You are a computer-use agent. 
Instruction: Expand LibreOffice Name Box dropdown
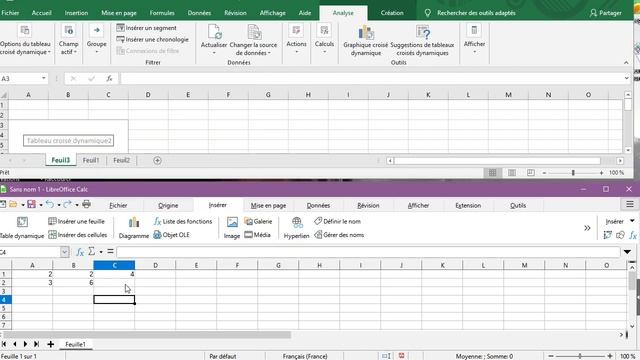coord(64,252)
